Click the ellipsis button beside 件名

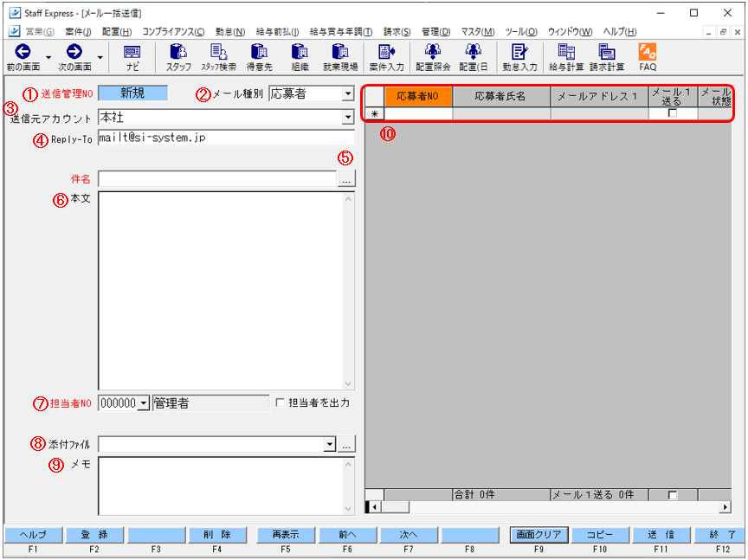pyautogui.click(x=346, y=179)
